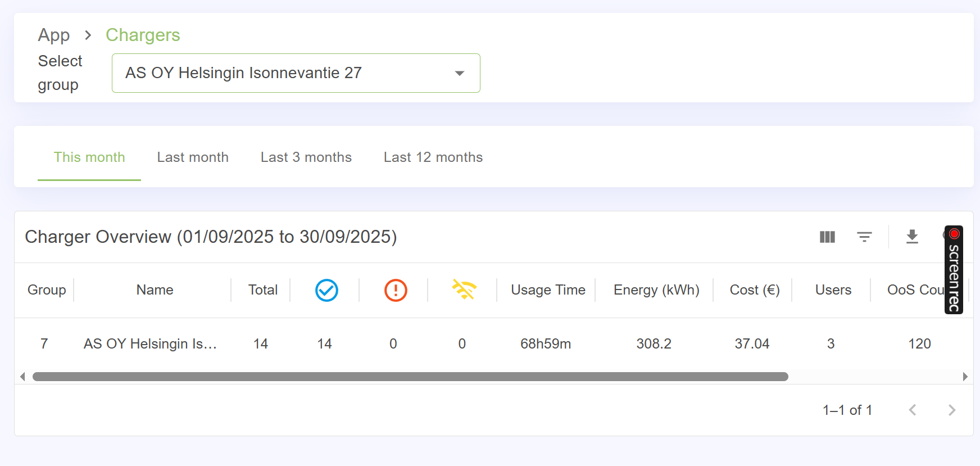Open the Select group dropdown
Viewport: 980px width, 466px height.
coord(296,73)
